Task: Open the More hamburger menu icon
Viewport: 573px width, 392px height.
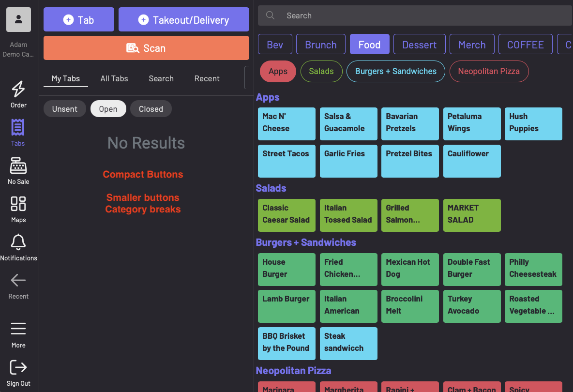Action: (x=18, y=330)
